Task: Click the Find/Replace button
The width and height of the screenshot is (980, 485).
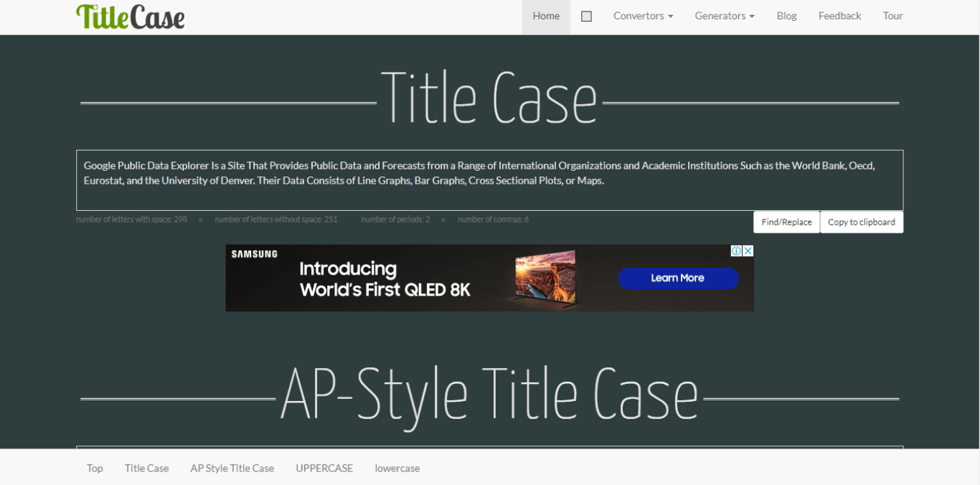Action: (x=786, y=222)
